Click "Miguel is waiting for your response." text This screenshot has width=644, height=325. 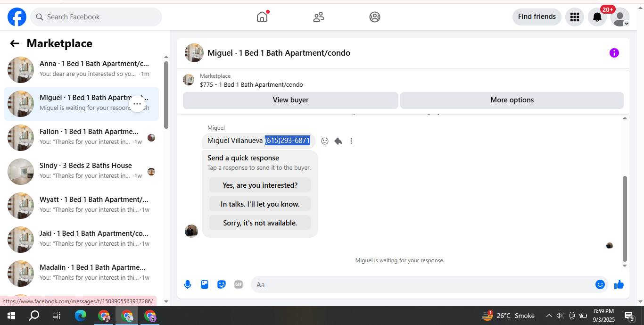click(400, 260)
